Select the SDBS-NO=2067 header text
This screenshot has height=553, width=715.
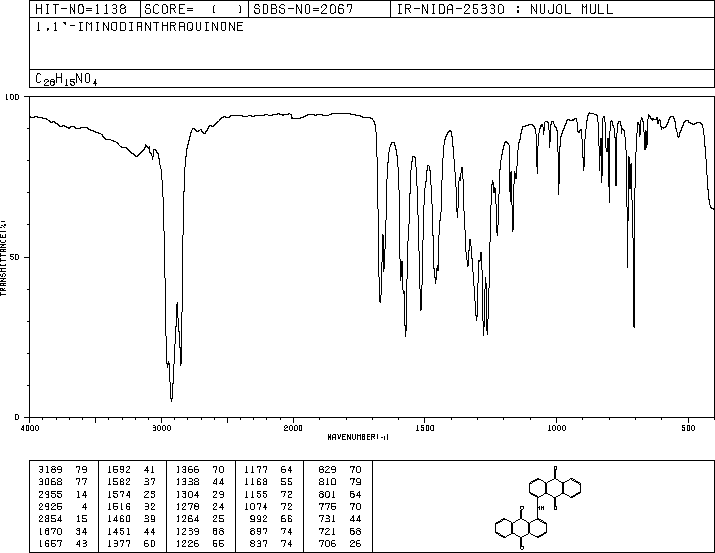pyautogui.click(x=303, y=9)
